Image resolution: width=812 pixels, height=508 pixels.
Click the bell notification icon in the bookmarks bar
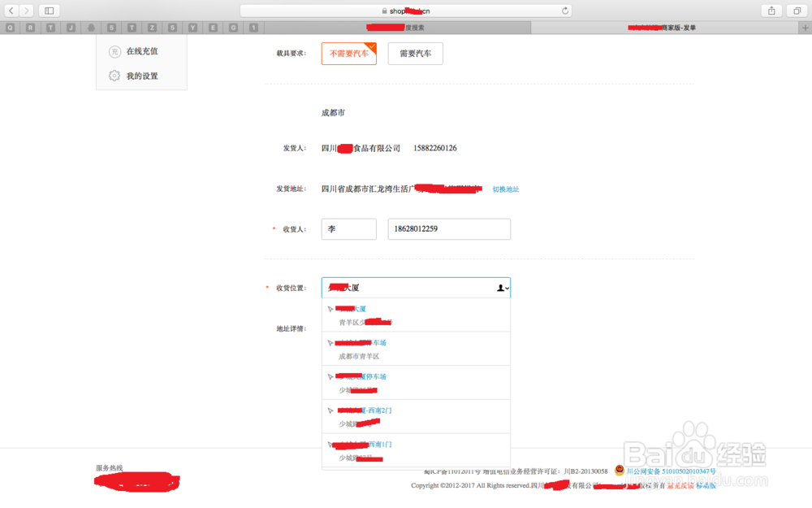click(x=91, y=27)
